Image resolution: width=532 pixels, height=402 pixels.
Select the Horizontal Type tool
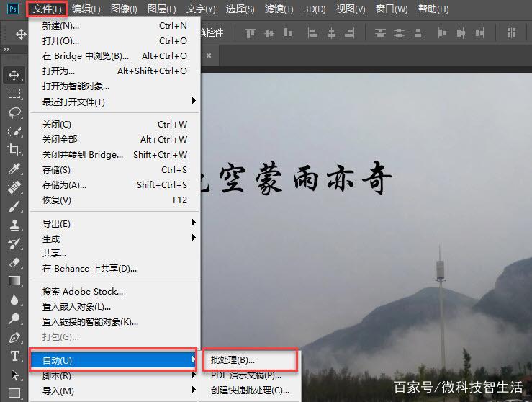pos(14,356)
